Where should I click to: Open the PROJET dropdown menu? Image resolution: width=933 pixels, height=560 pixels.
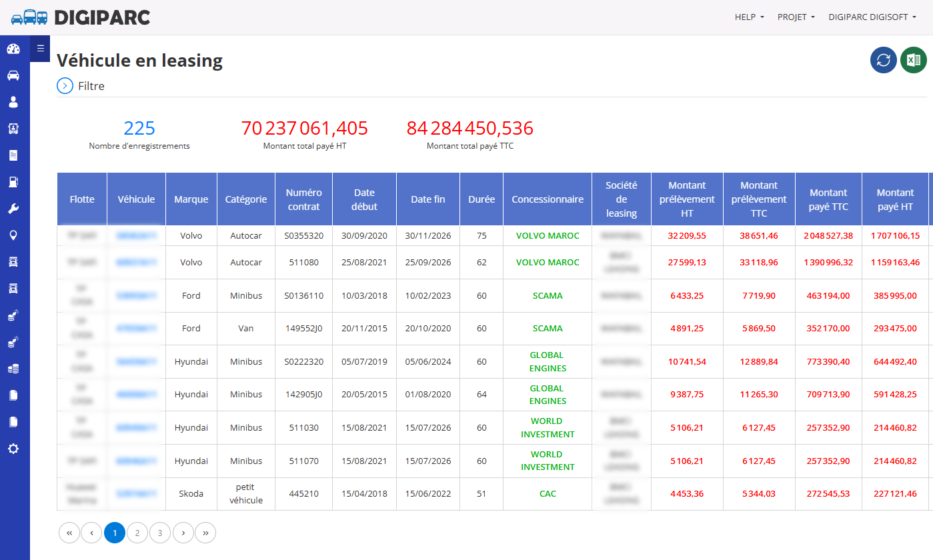pos(796,17)
